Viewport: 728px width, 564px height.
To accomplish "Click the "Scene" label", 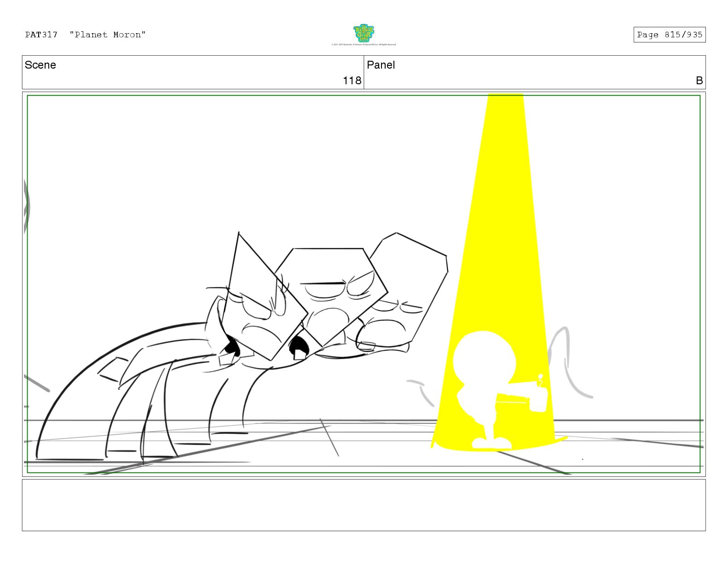I will pyautogui.click(x=40, y=65).
